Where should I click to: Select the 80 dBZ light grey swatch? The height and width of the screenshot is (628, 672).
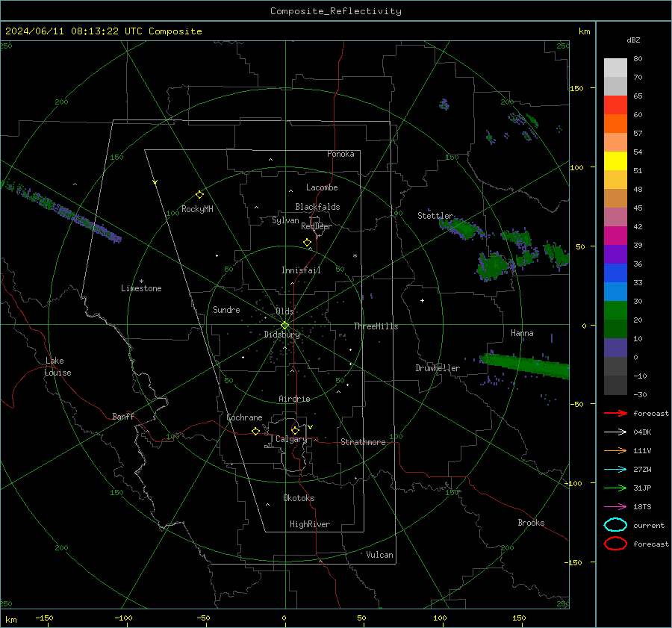pos(615,67)
